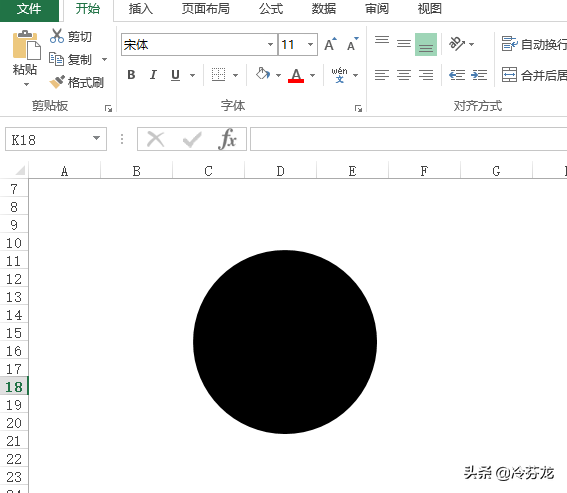
Task: Click the formula bar cancel X
Action: 156,139
